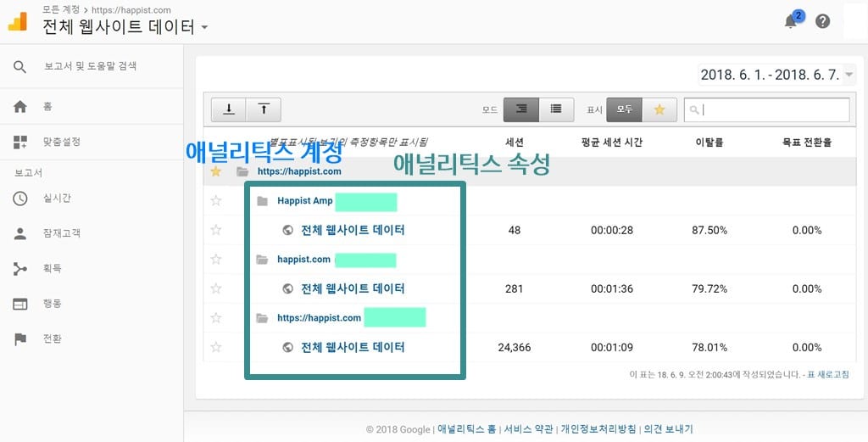The height and width of the screenshot is (442, 868).
Task: Show 모두 (all) views
Action: [625, 109]
